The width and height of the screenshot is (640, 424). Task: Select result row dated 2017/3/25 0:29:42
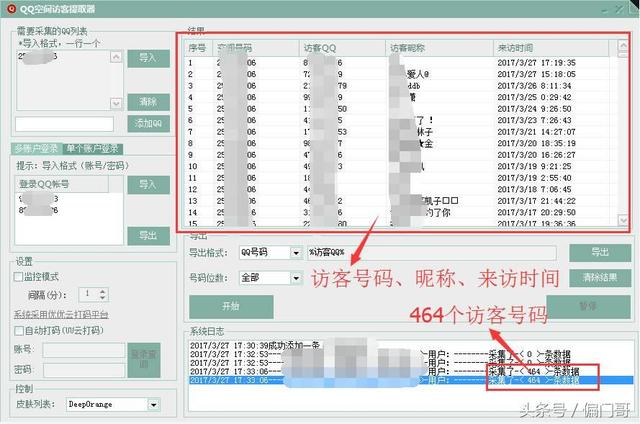pyautogui.click(x=400, y=98)
